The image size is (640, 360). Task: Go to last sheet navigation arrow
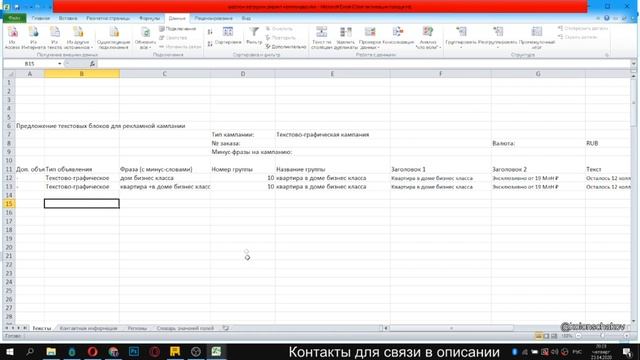25,328
